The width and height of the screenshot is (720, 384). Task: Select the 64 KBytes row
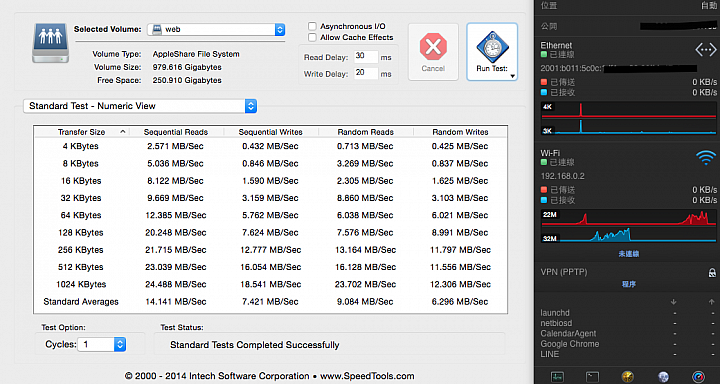tap(270, 215)
